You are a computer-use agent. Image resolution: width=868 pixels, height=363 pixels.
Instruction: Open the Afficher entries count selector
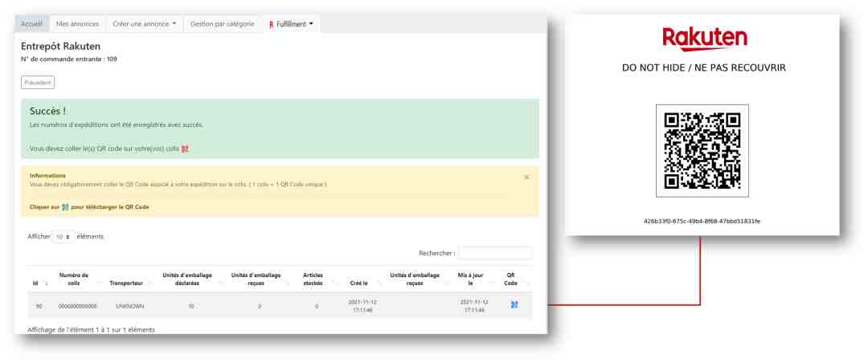(x=63, y=236)
